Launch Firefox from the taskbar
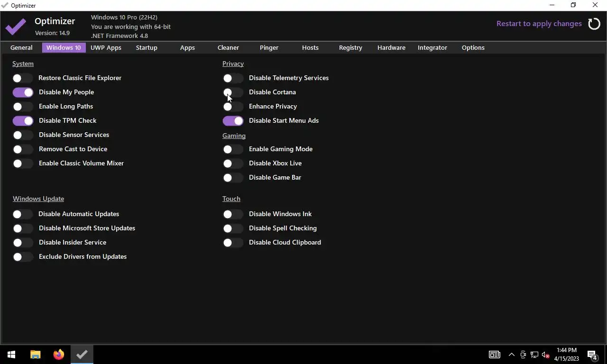The width and height of the screenshot is (607, 364). click(59, 355)
